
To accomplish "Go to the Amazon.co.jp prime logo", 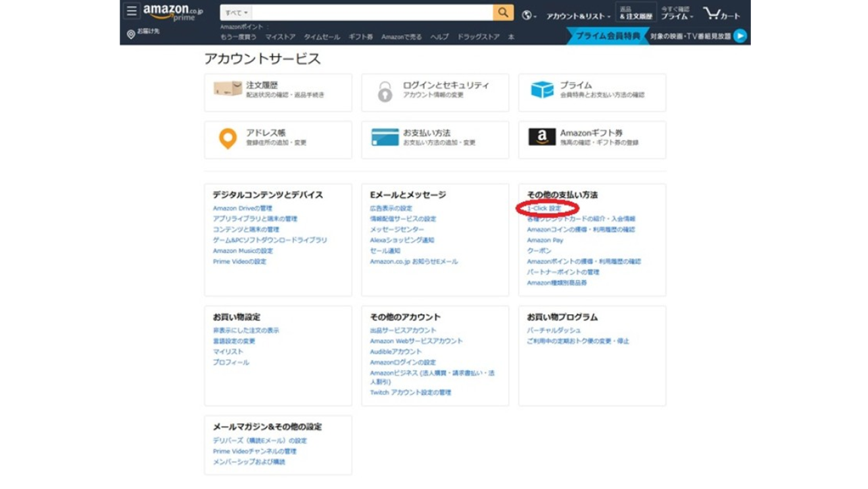I will pos(173,12).
